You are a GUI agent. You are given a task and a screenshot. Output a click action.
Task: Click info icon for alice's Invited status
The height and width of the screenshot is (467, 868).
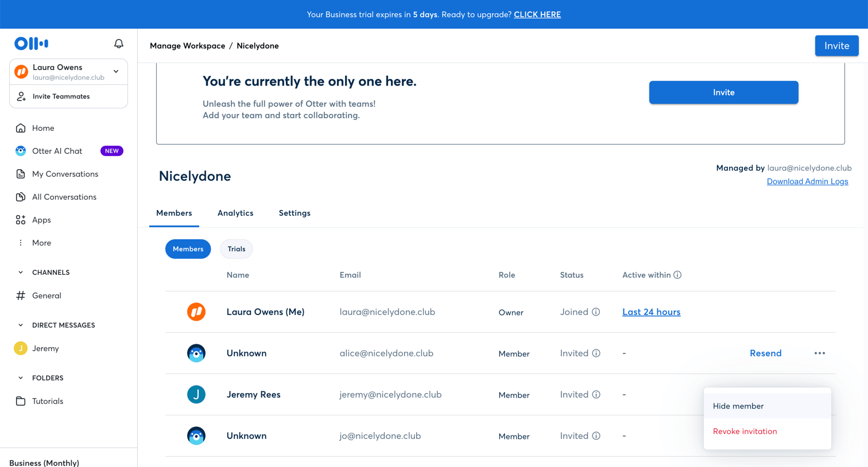[596, 353]
